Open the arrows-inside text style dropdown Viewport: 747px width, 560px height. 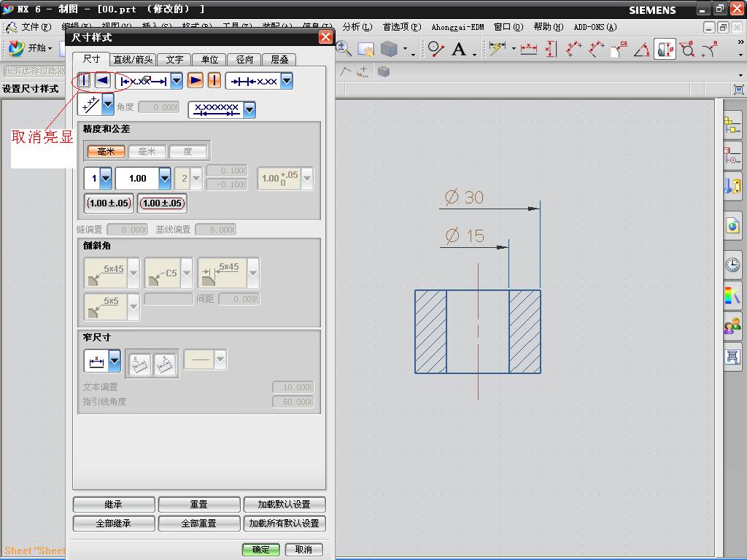point(286,81)
